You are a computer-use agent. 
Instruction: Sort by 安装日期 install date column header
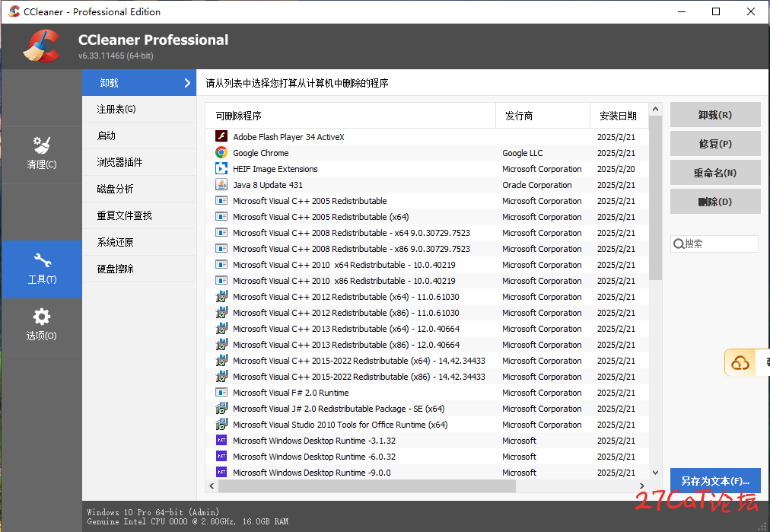tap(619, 116)
